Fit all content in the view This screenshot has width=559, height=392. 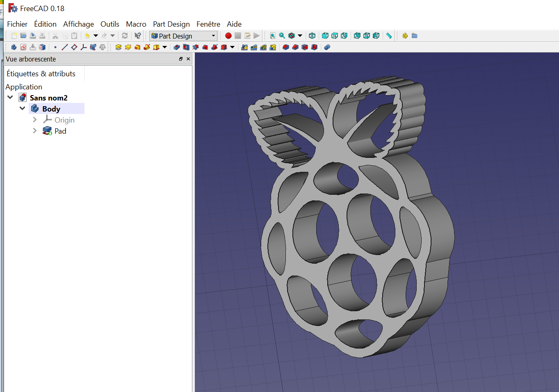pyautogui.click(x=273, y=36)
